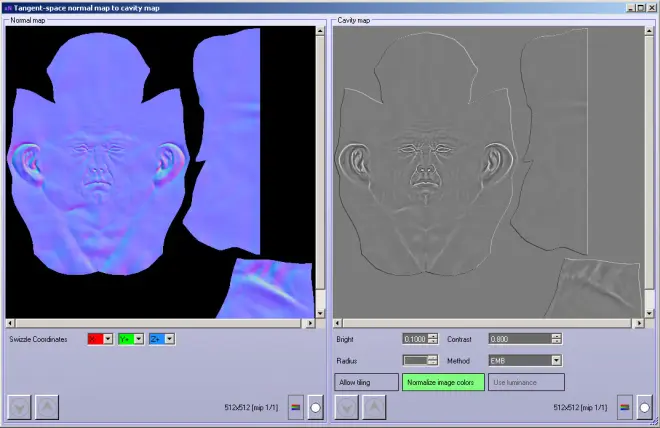Viewport: 660px width, 428px height.
Task: Click the Bright value field
Action: 415,339
